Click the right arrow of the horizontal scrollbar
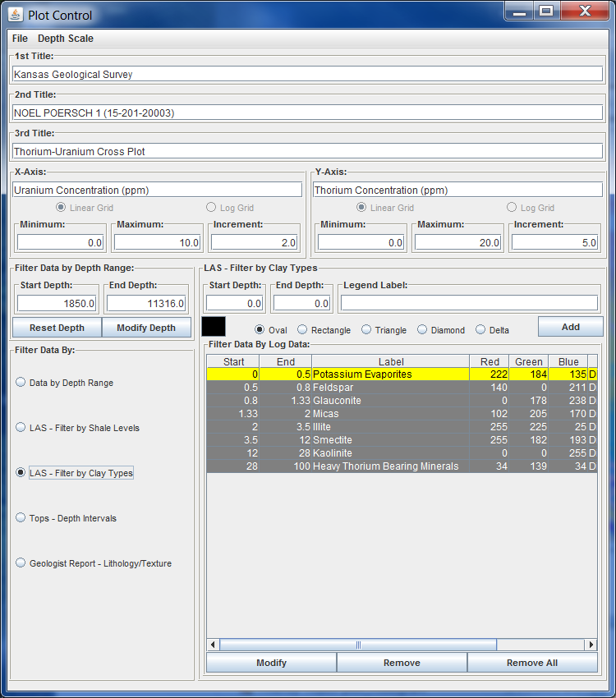The height and width of the screenshot is (698, 616). pyautogui.click(x=591, y=645)
